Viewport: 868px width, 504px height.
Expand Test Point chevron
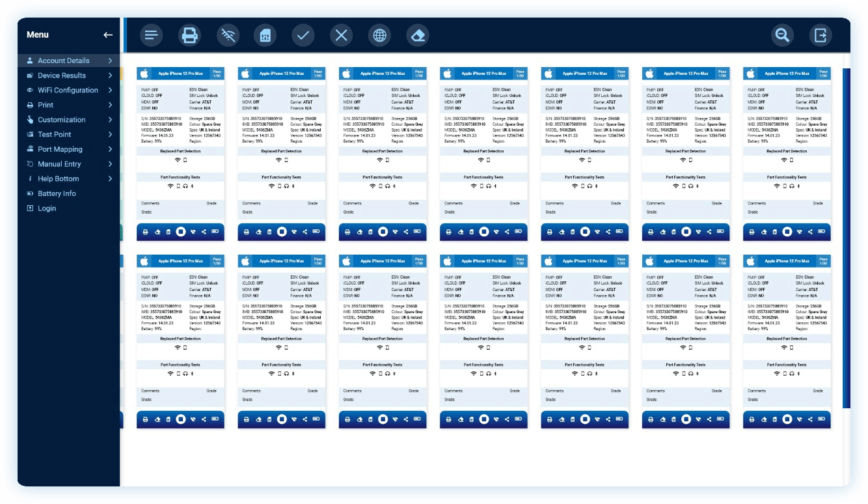[111, 134]
